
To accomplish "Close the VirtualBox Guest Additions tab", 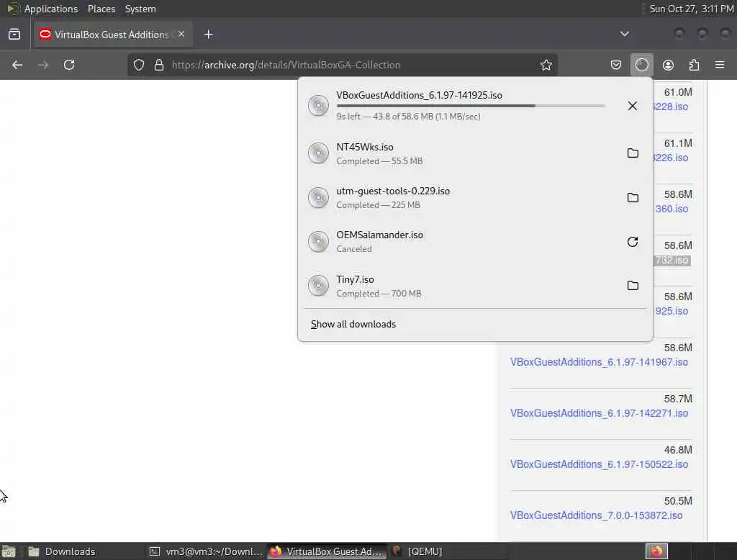I will (x=181, y=34).
